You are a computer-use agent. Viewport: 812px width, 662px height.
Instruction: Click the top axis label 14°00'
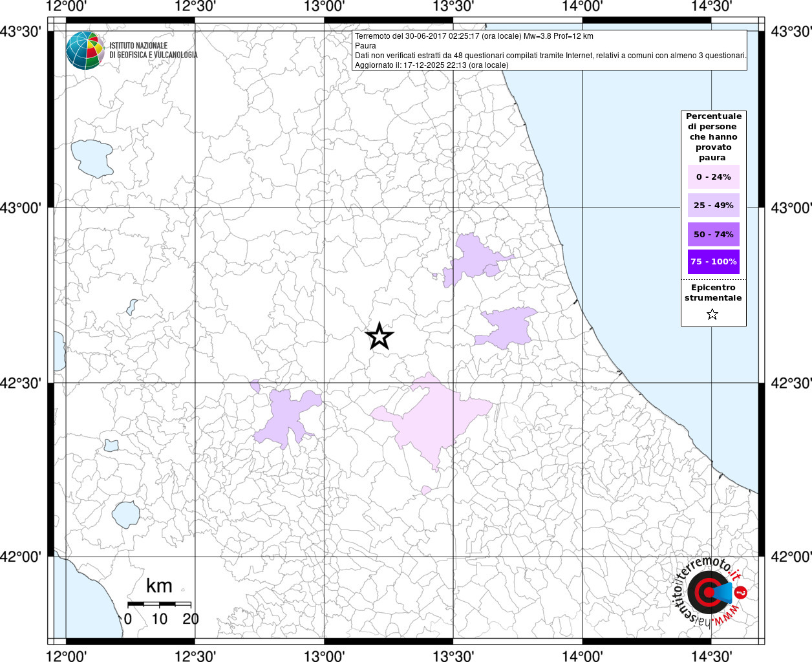coord(582,6)
